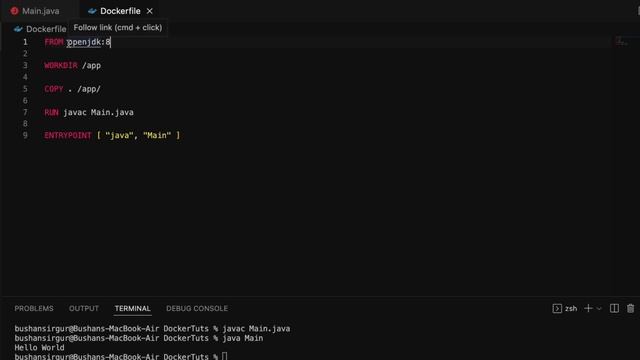Click the terminal prompt cursor

point(224,356)
